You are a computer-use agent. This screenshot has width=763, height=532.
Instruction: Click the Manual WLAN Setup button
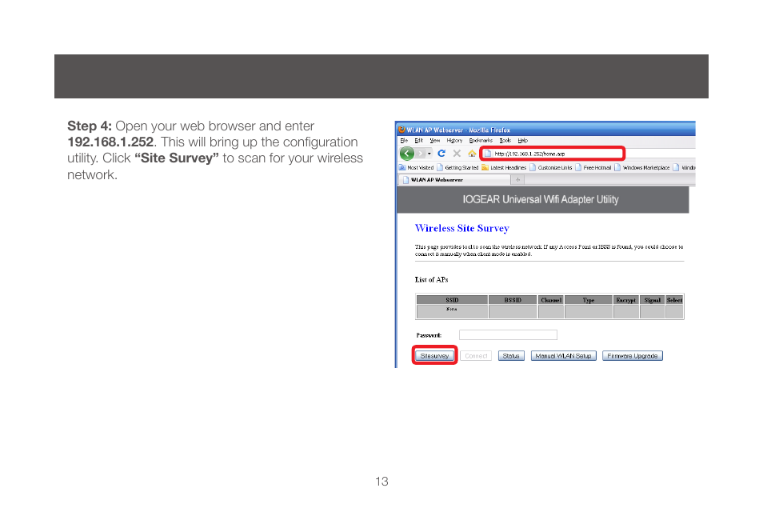(x=564, y=356)
